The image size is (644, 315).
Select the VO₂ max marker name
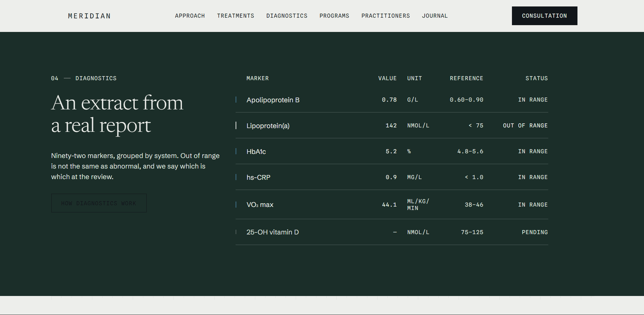tap(260, 205)
